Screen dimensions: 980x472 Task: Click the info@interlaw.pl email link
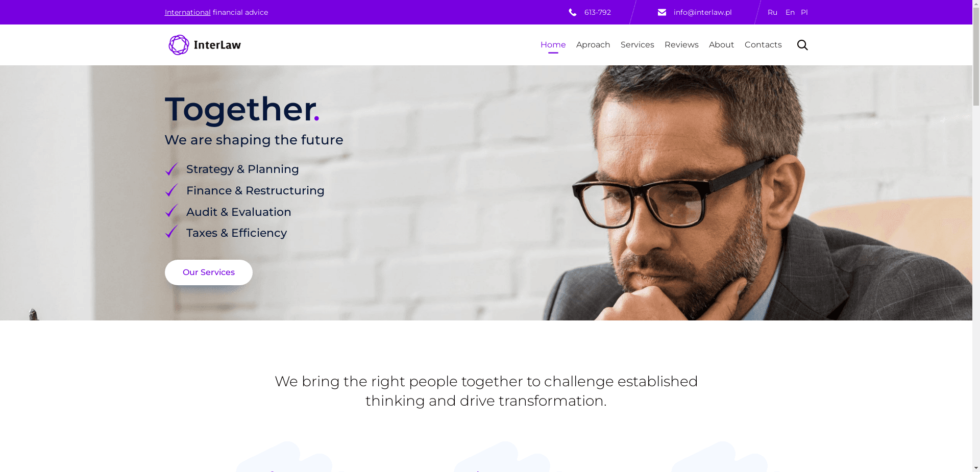click(x=702, y=12)
